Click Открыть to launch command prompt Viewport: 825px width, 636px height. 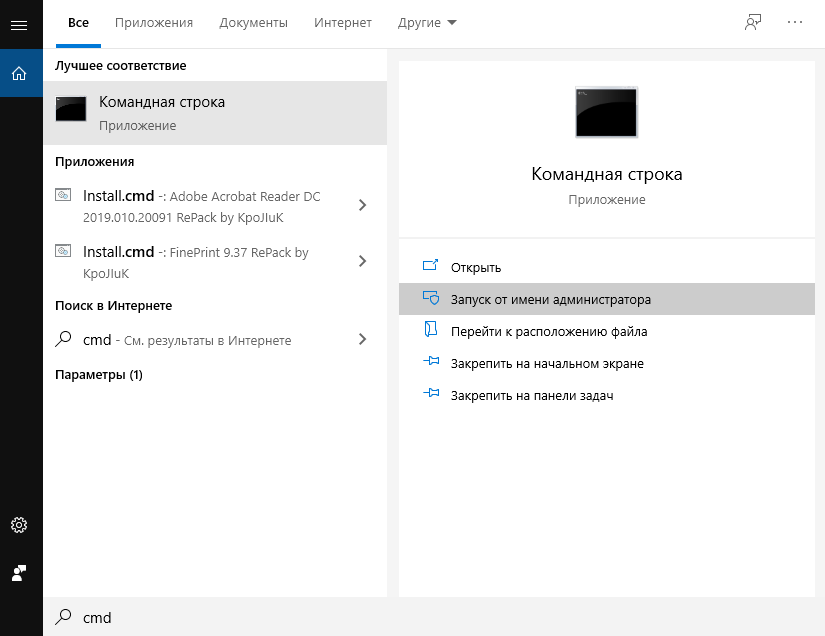click(476, 267)
